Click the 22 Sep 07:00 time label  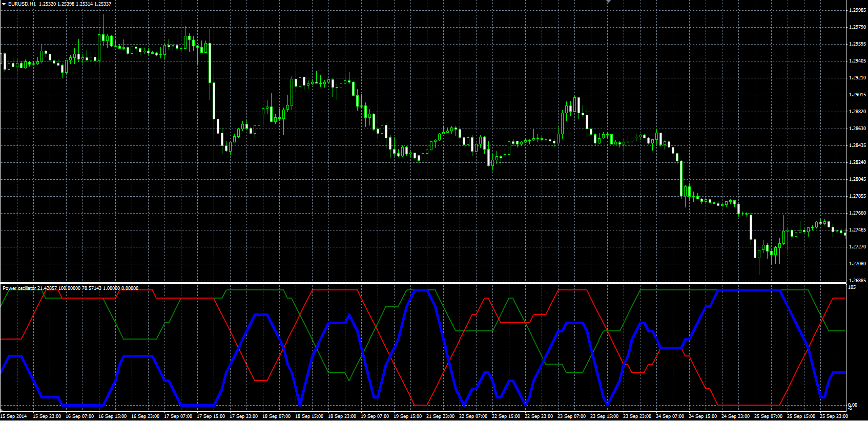(x=473, y=416)
